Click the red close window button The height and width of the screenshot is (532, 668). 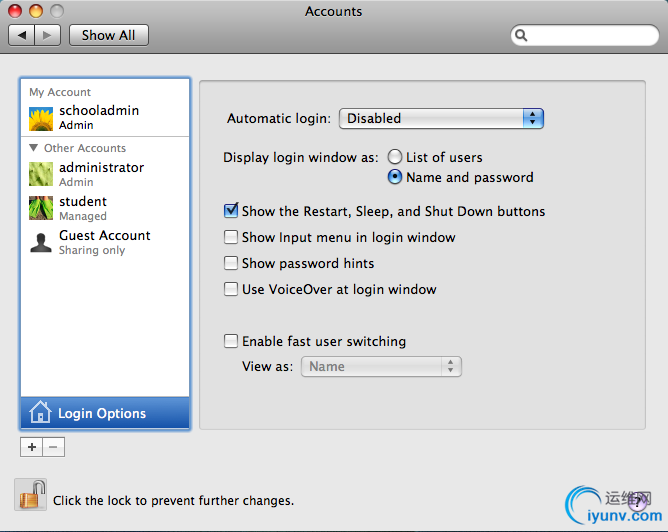coord(15,11)
